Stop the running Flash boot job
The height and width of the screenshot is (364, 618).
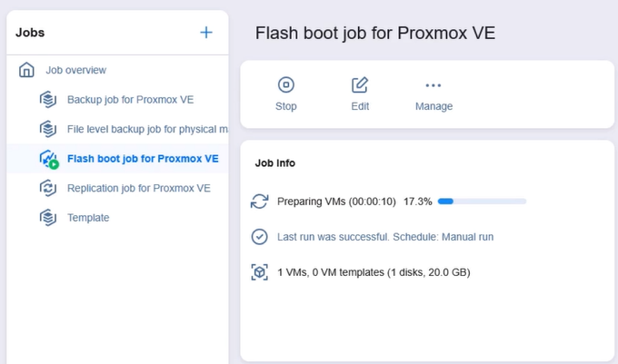285,93
